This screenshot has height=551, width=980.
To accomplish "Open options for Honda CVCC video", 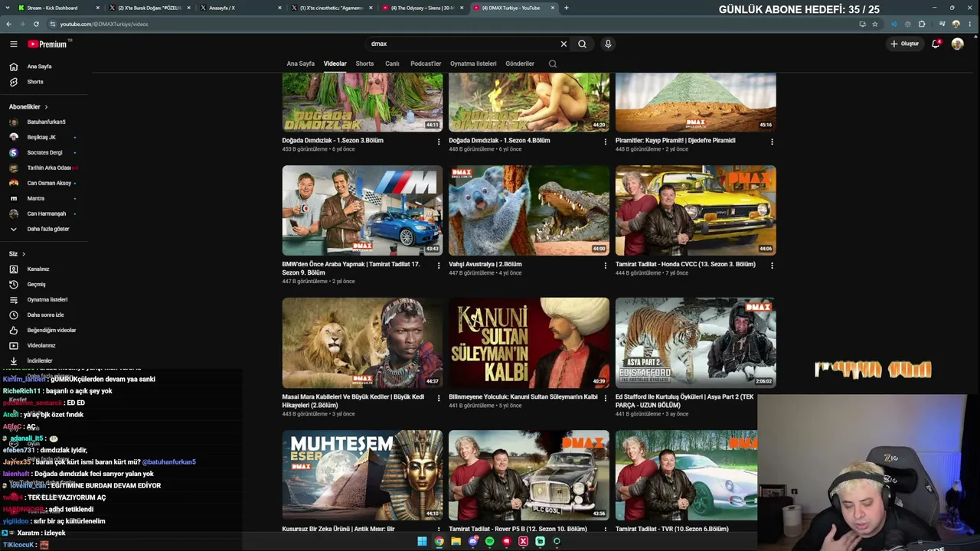I will pos(772,266).
